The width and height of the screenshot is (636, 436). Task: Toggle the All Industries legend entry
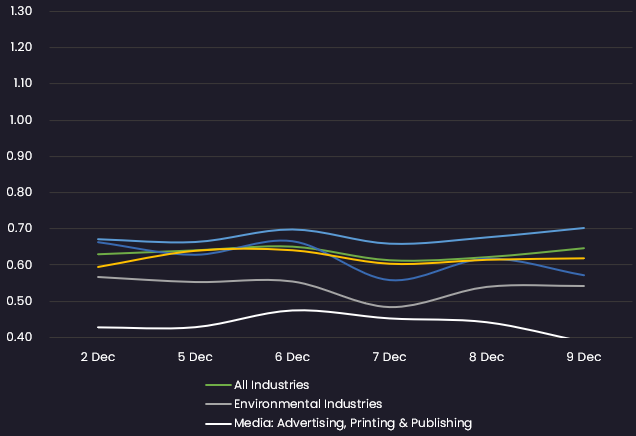coord(271,385)
